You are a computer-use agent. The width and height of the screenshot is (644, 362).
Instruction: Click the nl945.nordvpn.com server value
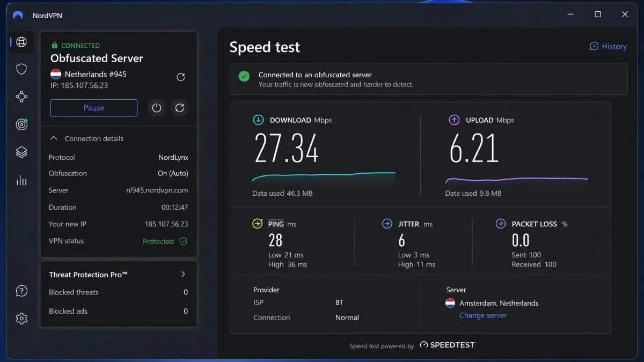click(x=157, y=190)
